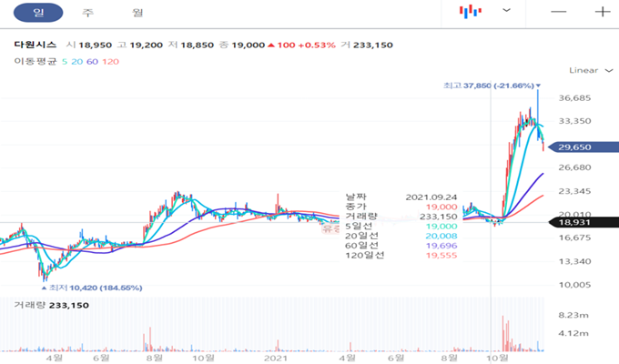This screenshot has height=364, width=619.
Task: Click the 20일선 value 20,008
Action: pyautogui.click(x=441, y=236)
